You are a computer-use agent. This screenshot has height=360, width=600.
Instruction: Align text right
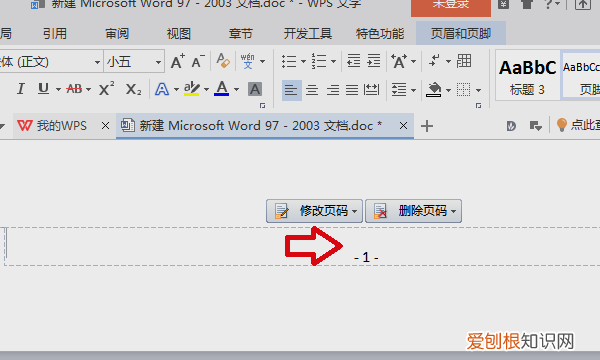tap(333, 90)
